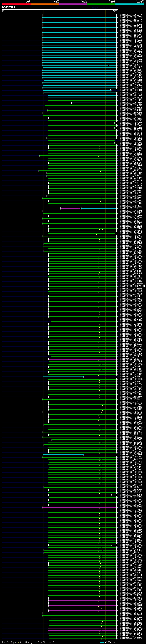The width and height of the screenshot is (146, 644).
Task: Click the purple alignment bar for Q60V73
Action: [83, 359]
